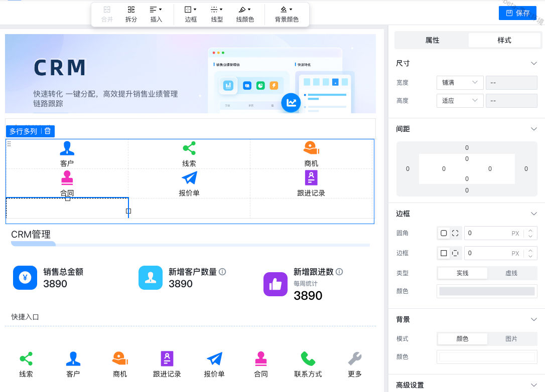Switch to the 属性 tab
545x392 pixels.
tap(432, 40)
